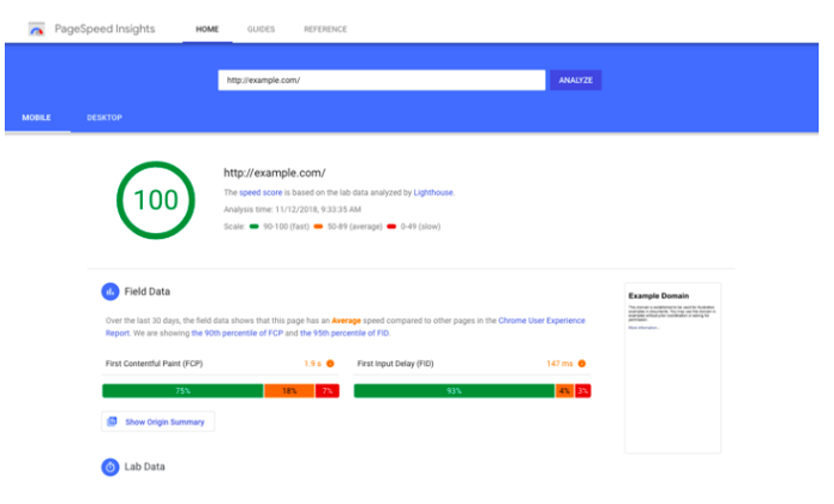Click the 147 ms FID value
834x504 pixels.
pos(560,364)
